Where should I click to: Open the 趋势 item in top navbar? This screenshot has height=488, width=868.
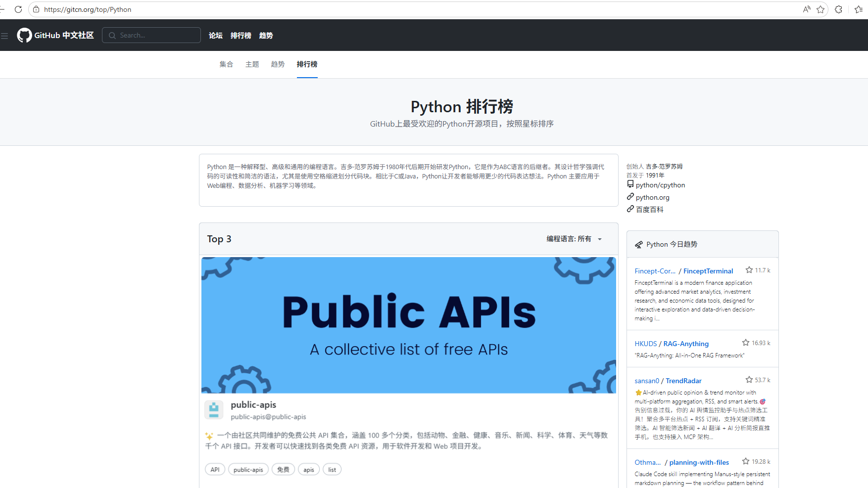(266, 36)
